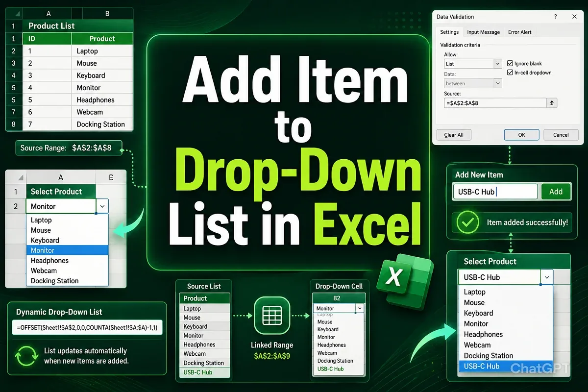Click Laptop cell in Product List table

pyautogui.click(x=102, y=51)
